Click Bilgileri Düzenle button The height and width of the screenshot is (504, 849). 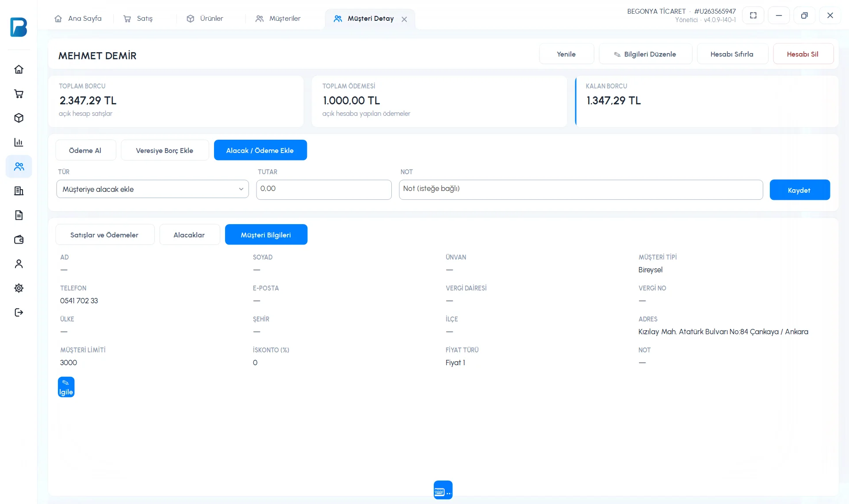coord(645,54)
